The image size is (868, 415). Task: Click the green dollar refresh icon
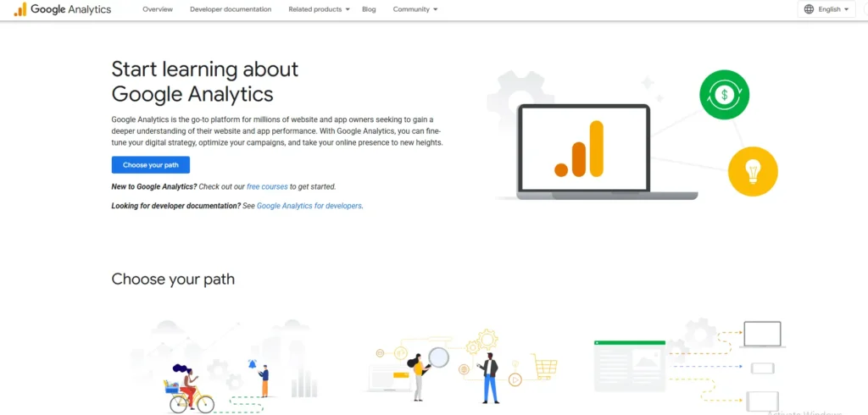coord(724,95)
